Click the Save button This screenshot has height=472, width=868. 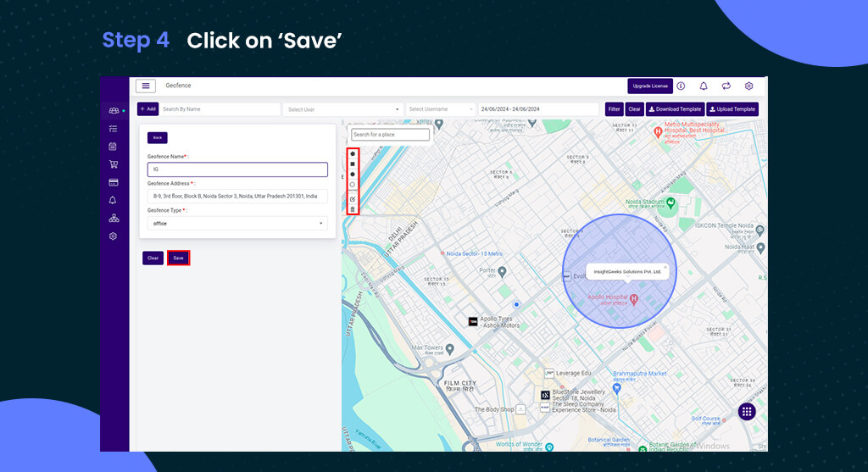[x=178, y=258]
